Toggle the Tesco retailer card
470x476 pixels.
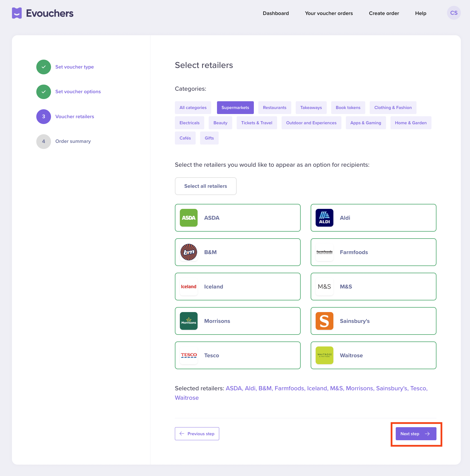point(238,355)
